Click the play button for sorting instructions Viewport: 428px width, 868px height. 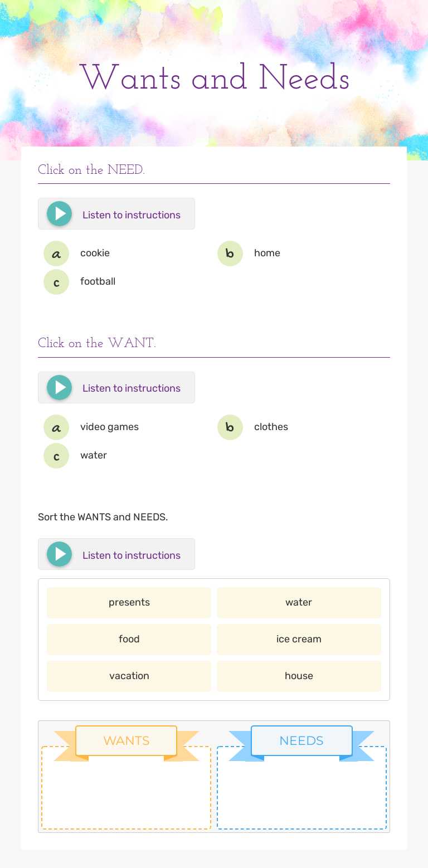pyautogui.click(x=59, y=554)
